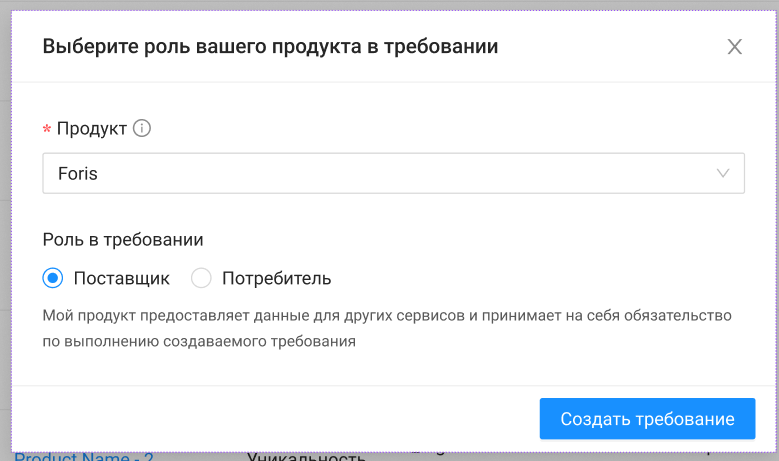Choose the Потребитель radio button
779x461 pixels.
[201, 278]
